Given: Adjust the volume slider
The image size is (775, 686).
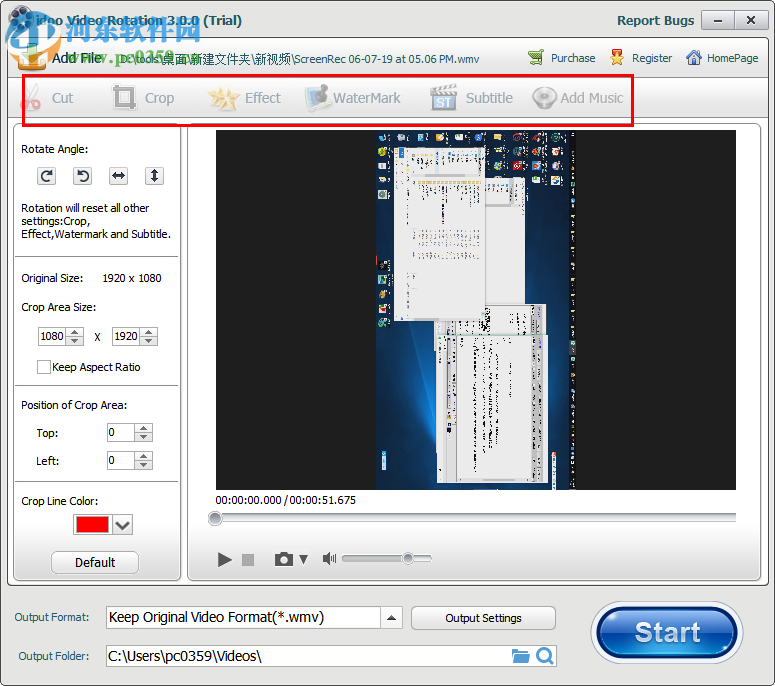Looking at the screenshot, I should [x=387, y=558].
